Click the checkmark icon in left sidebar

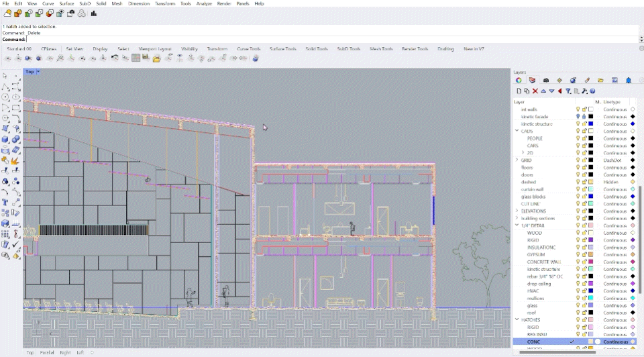pos(15,244)
